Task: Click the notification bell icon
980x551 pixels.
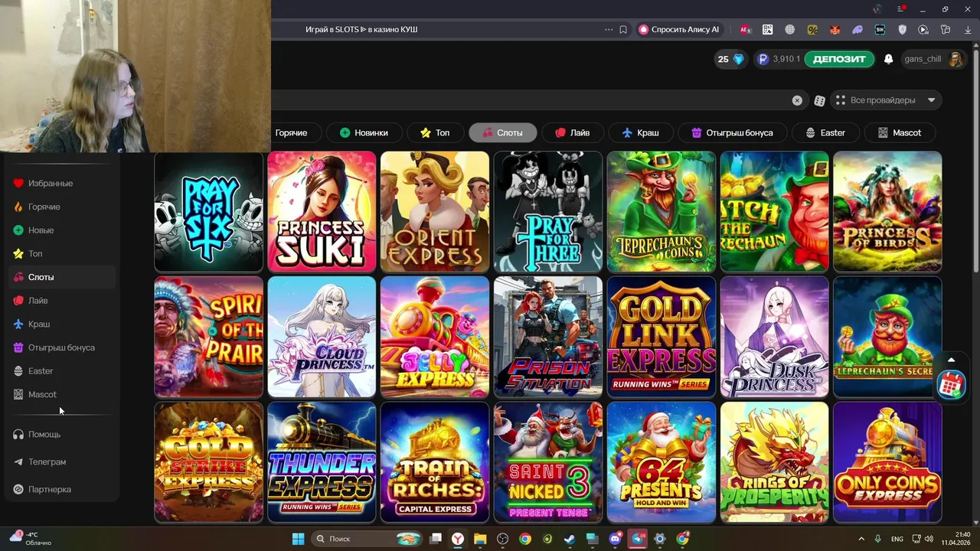Action: click(x=888, y=59)
